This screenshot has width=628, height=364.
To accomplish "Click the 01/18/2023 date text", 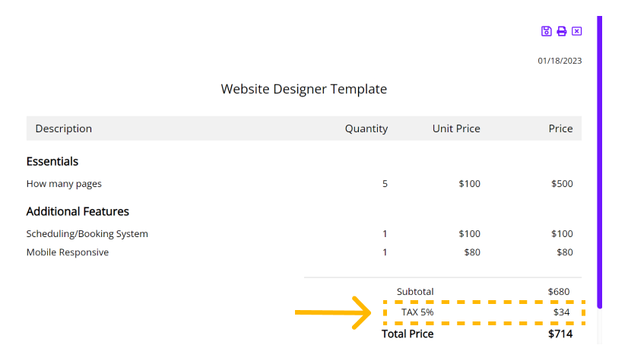I will tap(560, 61).
